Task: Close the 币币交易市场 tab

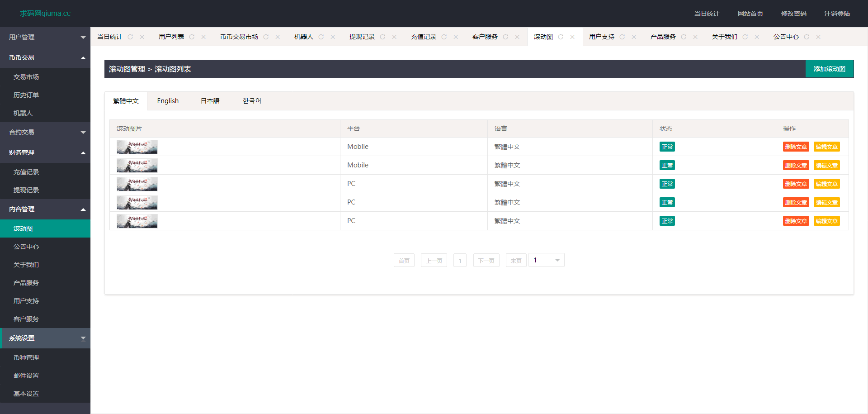Action: pyautogui.click(x=278, y=37)
